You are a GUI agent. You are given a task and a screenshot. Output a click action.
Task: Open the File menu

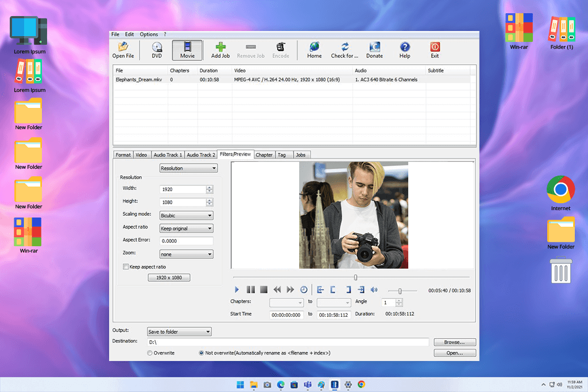point(115,34)
